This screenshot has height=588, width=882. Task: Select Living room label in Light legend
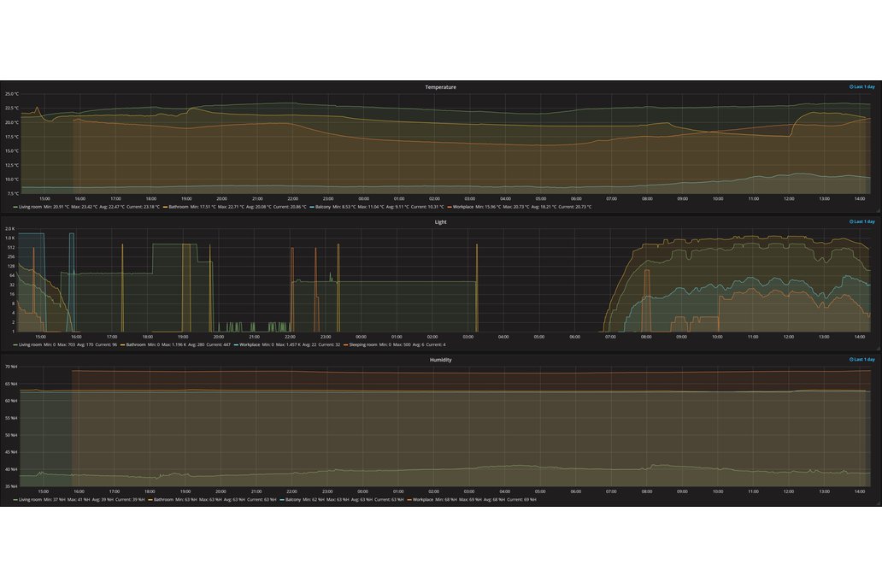30,344
